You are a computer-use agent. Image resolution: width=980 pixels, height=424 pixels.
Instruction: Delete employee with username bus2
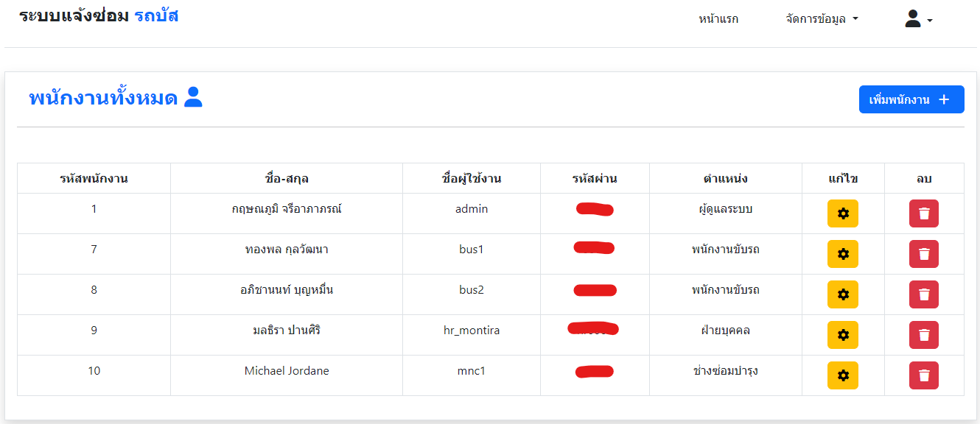(924, 294)
